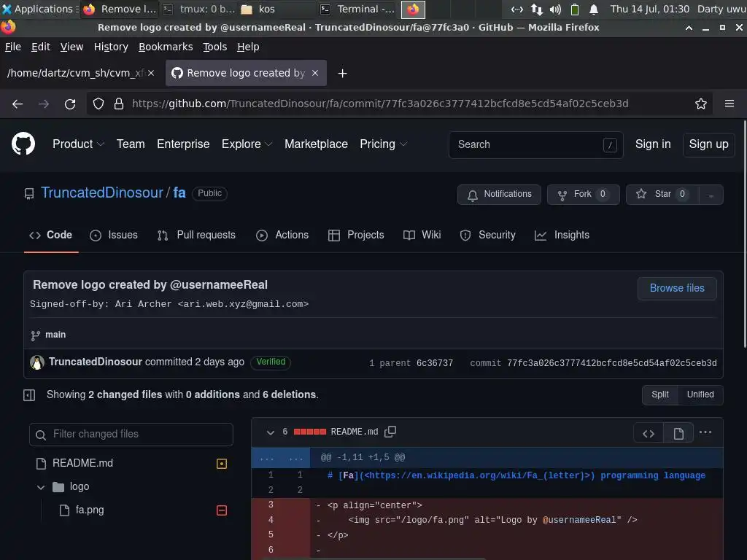Click the browser forward arrow

44,104
